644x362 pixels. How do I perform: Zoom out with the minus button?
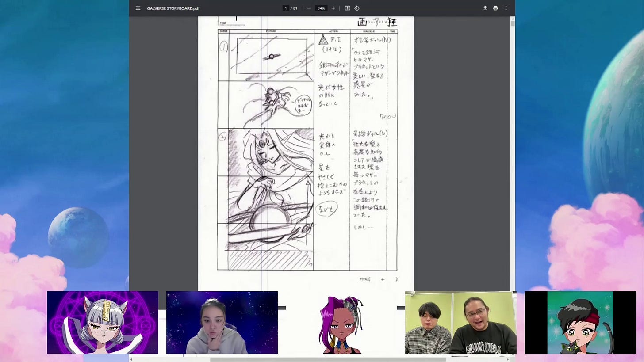[309, 8]
